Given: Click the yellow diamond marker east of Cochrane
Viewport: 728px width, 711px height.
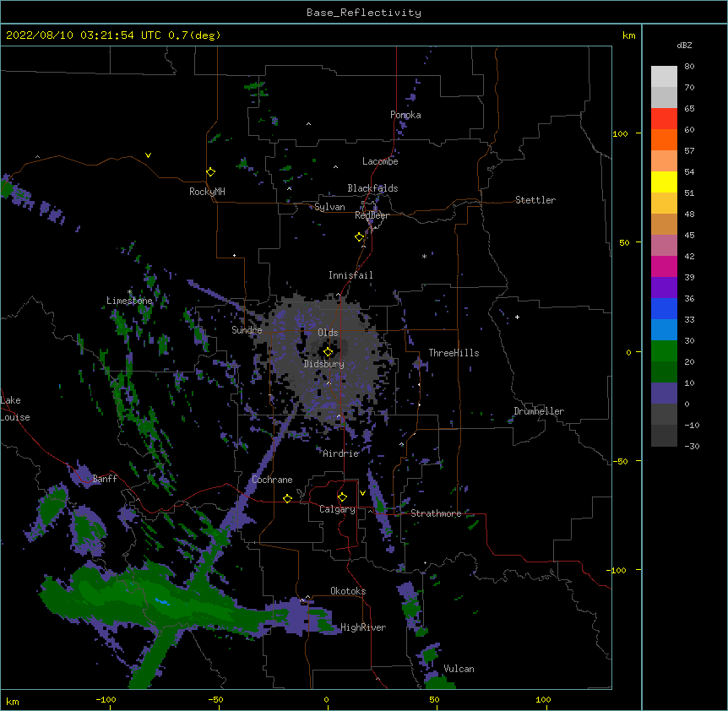Looking at the screenshot, I should tap(287, 498).
